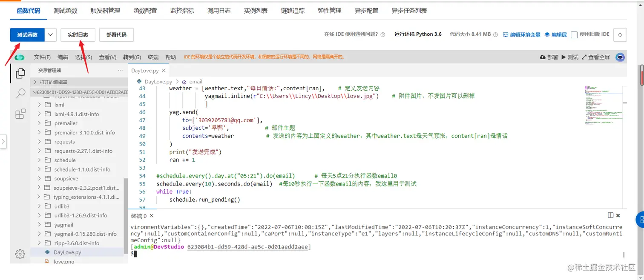644x280 pixels.
Task: Open the 编辑 menu in IDE
Action: pyautogui.click(x=63, y=57)
